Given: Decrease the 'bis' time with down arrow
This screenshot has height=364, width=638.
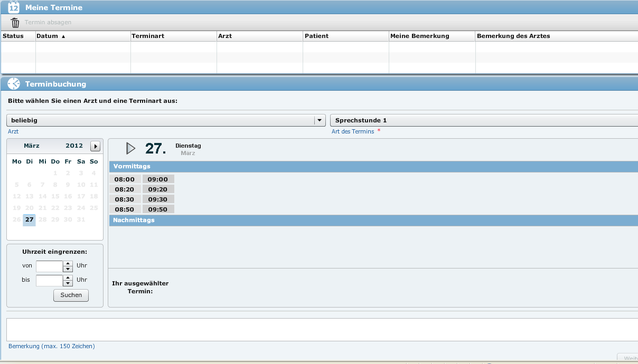Looking at the screenshot, I should point(68,283).
